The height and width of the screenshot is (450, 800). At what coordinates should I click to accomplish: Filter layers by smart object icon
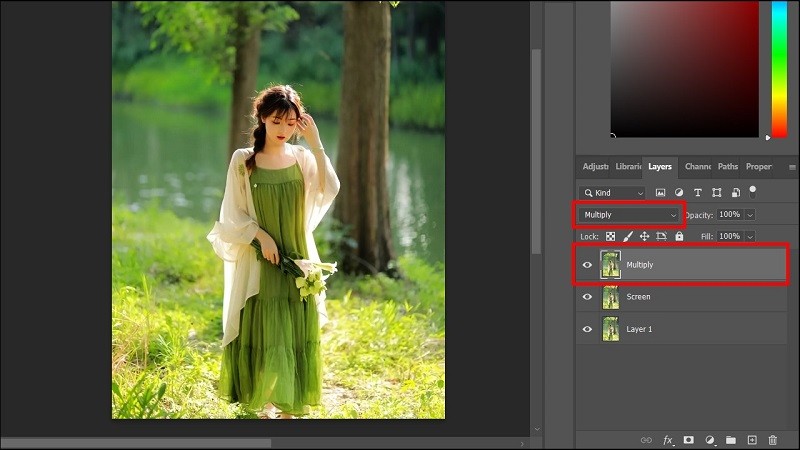[x=736, y=192]
